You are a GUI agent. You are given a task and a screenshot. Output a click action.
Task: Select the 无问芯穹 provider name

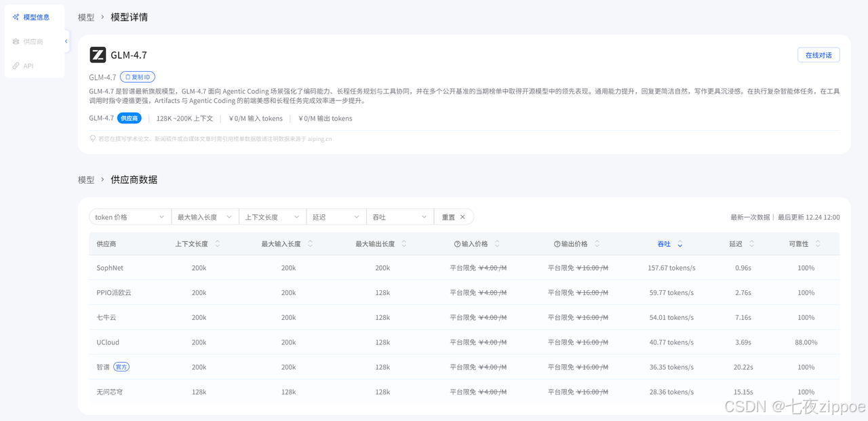click(x=110, y=392)
